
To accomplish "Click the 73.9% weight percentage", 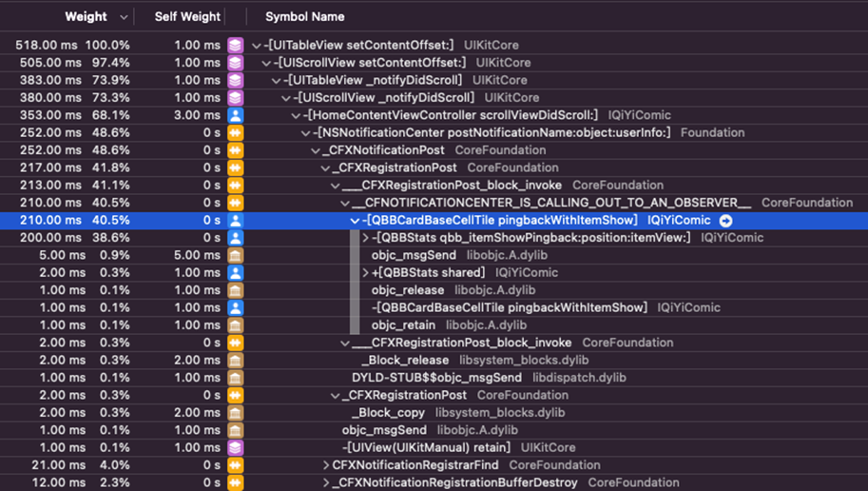I will click(x=110, y=80).
